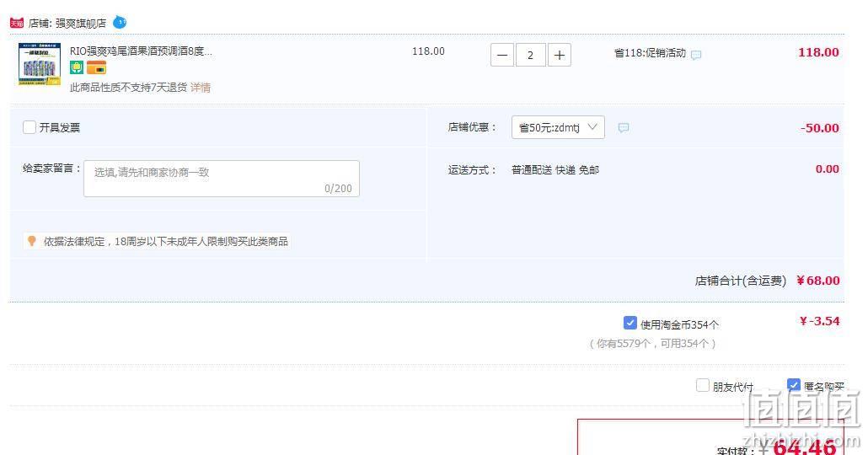Click the -50.00 store discount amount
The image size is (868, 455).
point(820,128)
